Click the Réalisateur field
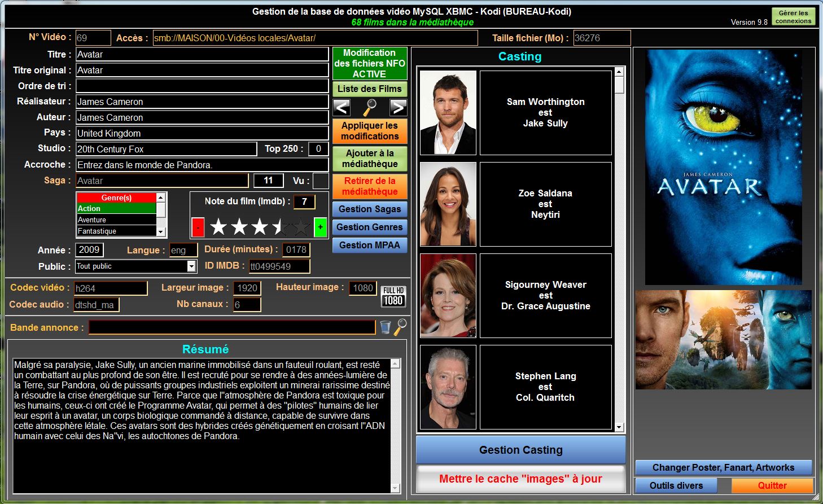This screenshot has width=823, height=504. [202, 102]
